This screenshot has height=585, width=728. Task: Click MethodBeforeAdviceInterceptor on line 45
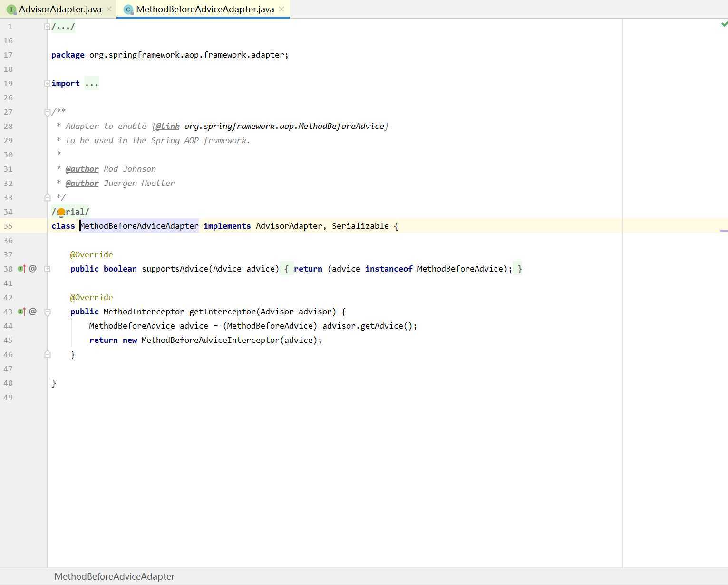click(x=210, y=340)
